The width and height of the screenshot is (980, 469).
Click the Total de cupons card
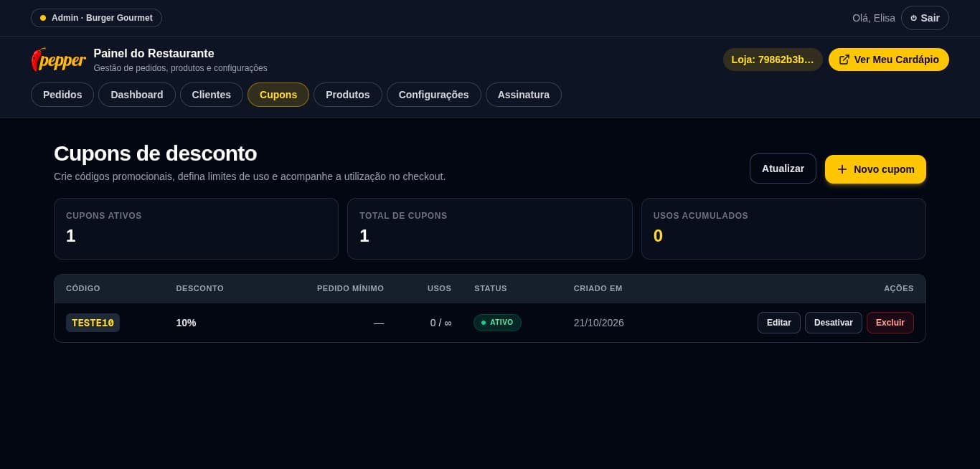coord(490,229)
